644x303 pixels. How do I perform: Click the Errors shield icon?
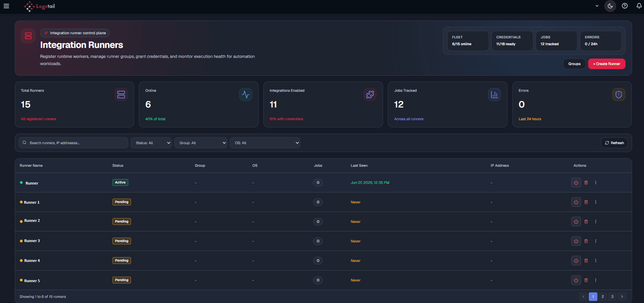pos(619,94)
